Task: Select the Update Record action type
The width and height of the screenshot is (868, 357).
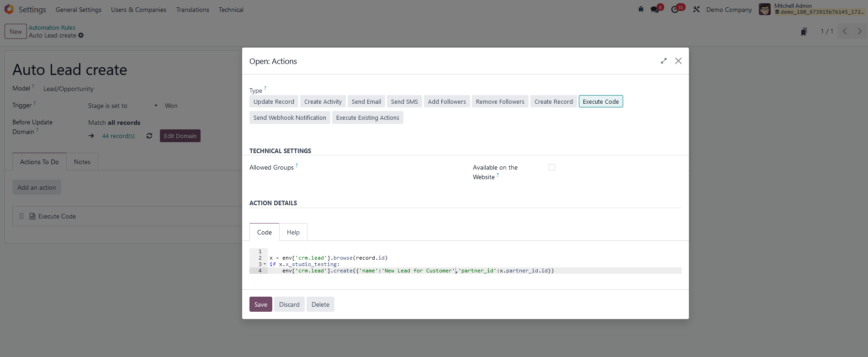Action: pos(274,101)
